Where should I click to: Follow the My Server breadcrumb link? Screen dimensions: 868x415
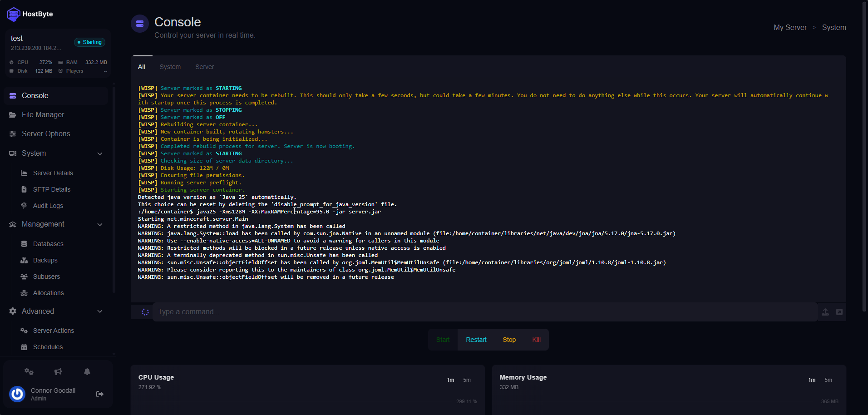click(790, 28)
